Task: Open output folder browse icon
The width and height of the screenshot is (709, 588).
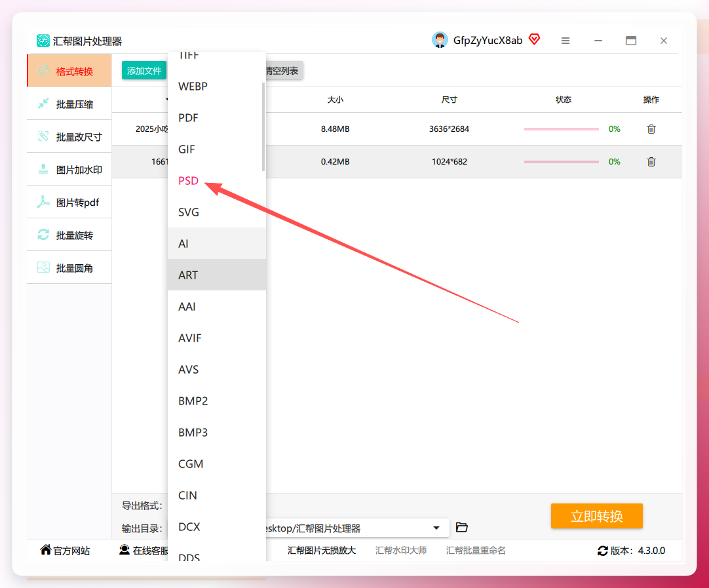Action: [462, 527]
